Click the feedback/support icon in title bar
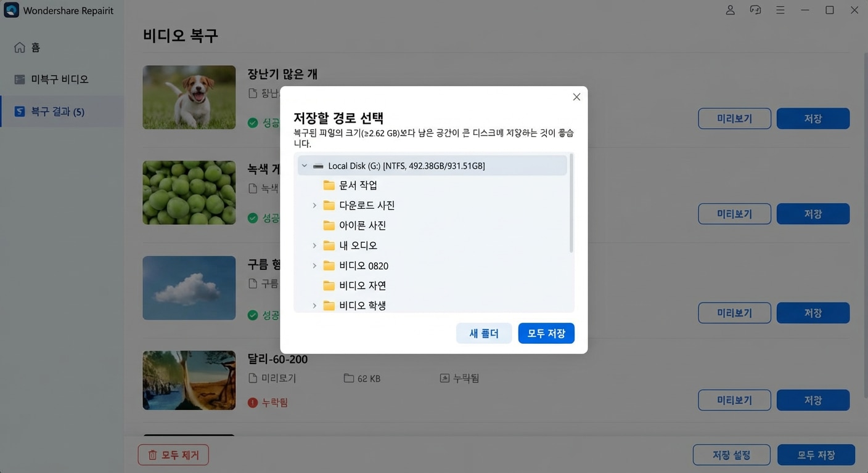 (x=755, y=10)
